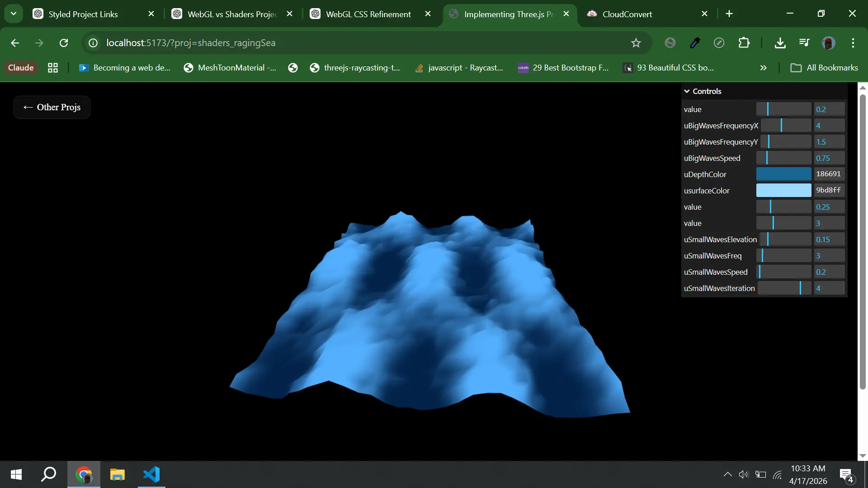The height and width of the screenshot is (488, 868).
Task: Switch to the CloudConvert tab
Action: tap(627, 14)
